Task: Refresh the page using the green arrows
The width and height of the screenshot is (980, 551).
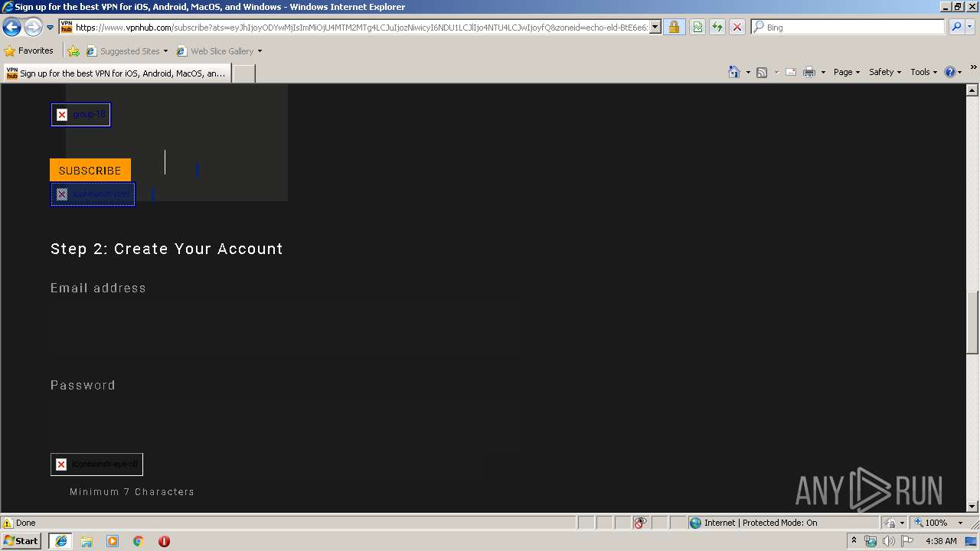Action: (x=717, y=28)
